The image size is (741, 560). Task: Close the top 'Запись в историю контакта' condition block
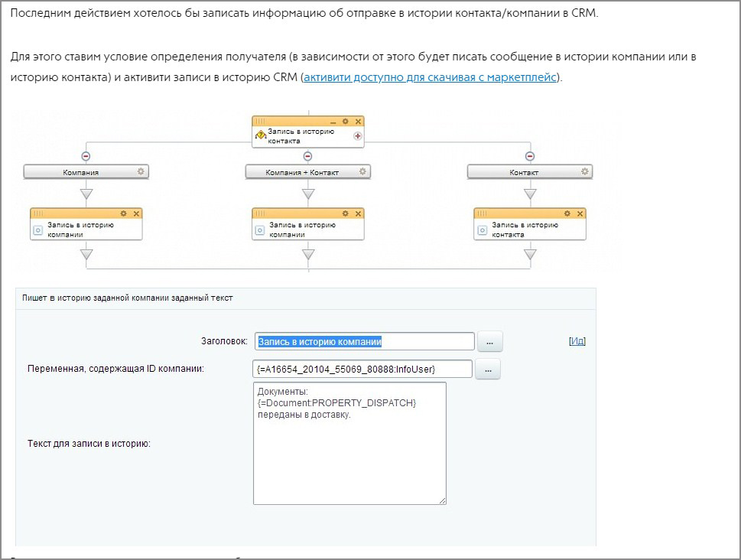pos(358,122)
